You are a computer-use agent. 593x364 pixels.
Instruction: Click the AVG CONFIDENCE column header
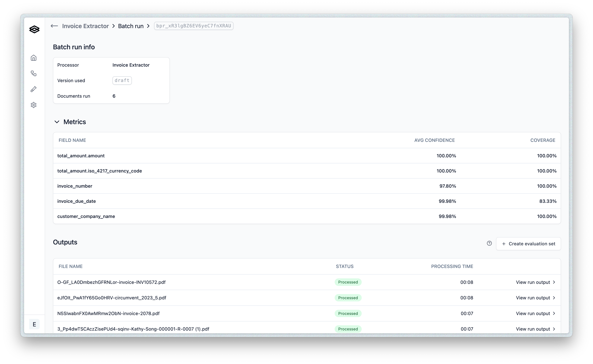(434, 140)
